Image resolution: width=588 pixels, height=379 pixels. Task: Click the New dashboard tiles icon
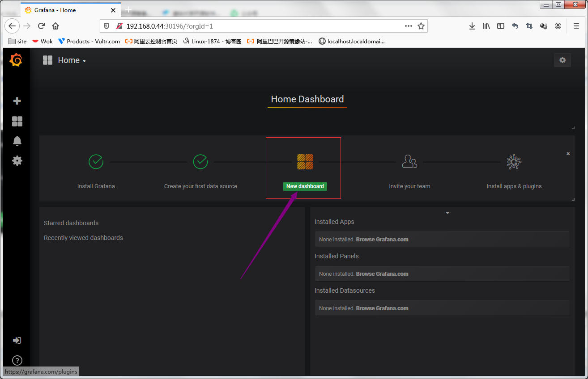[x=305, y=161]
